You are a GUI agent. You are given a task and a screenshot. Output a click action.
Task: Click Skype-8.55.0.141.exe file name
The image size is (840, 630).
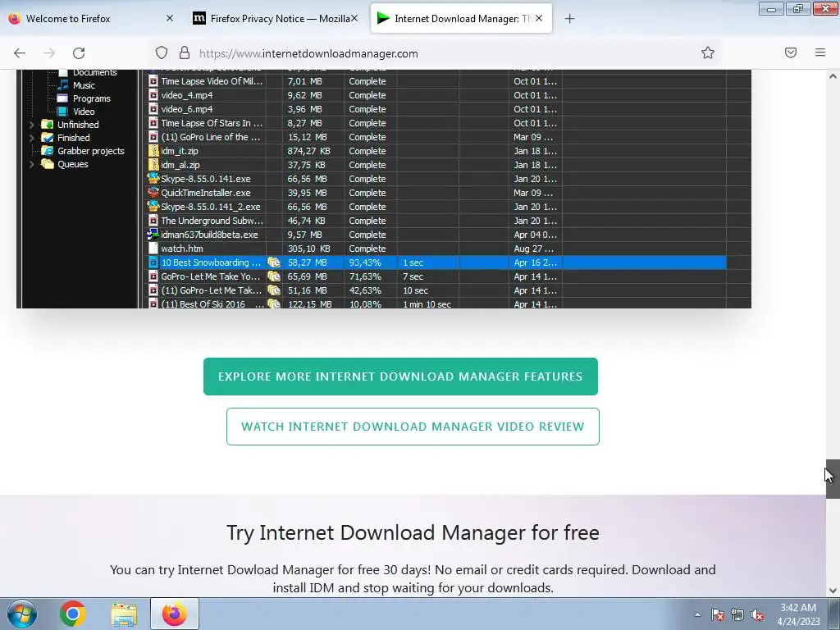(x=206, y=179)
